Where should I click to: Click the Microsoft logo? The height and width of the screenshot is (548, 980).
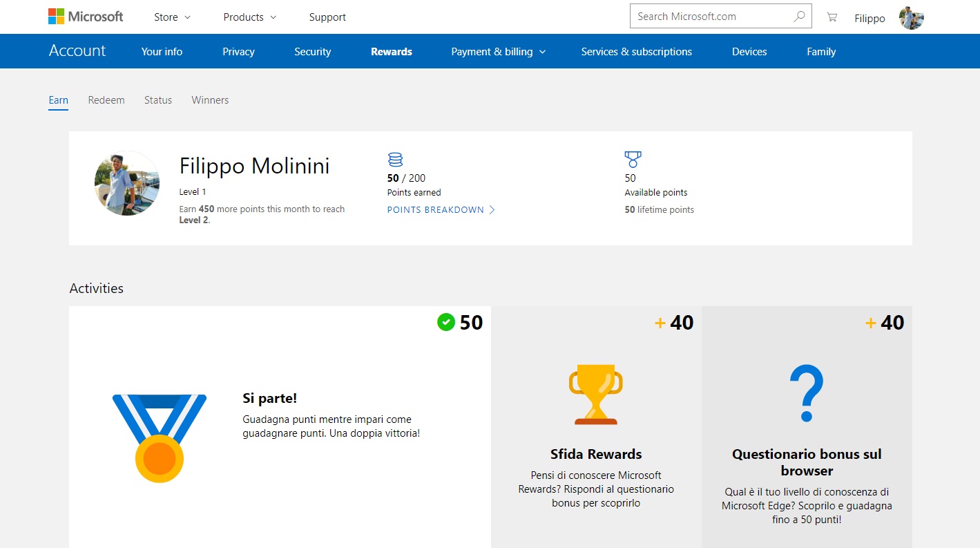(x=86, y=17)
